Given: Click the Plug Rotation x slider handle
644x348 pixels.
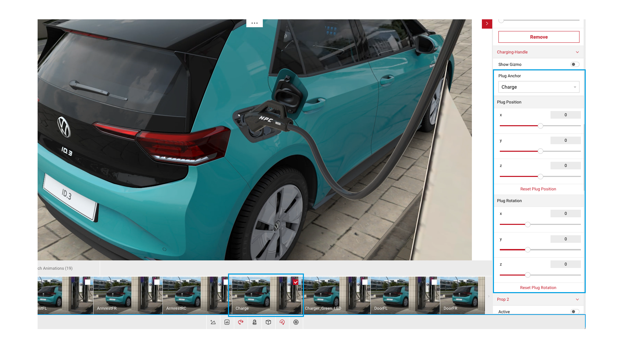Looking at the screenshot, I should click(528, 225).
